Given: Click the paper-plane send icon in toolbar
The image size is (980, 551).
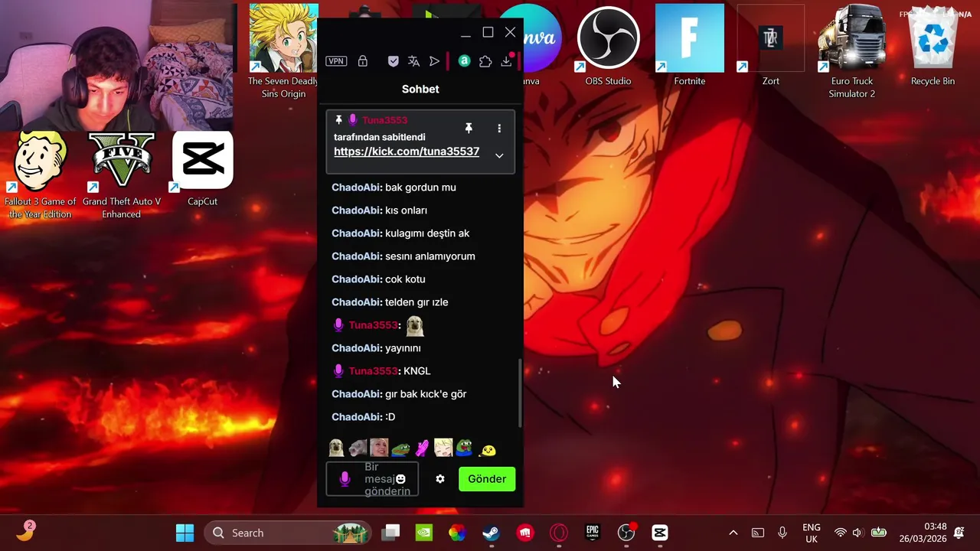Looking at the screenshot, I should tap(434, 61).
